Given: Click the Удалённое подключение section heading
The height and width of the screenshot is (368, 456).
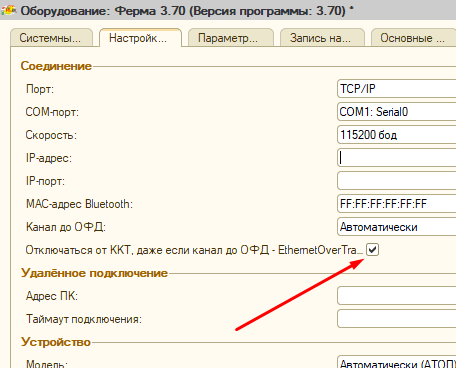Looking at the screenshot, I should (94, 273).
